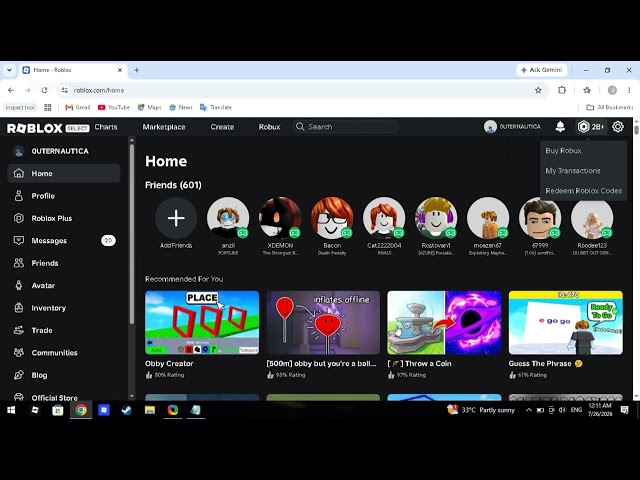Open the Guess The Phrase game thumbnail

(566, 322)
